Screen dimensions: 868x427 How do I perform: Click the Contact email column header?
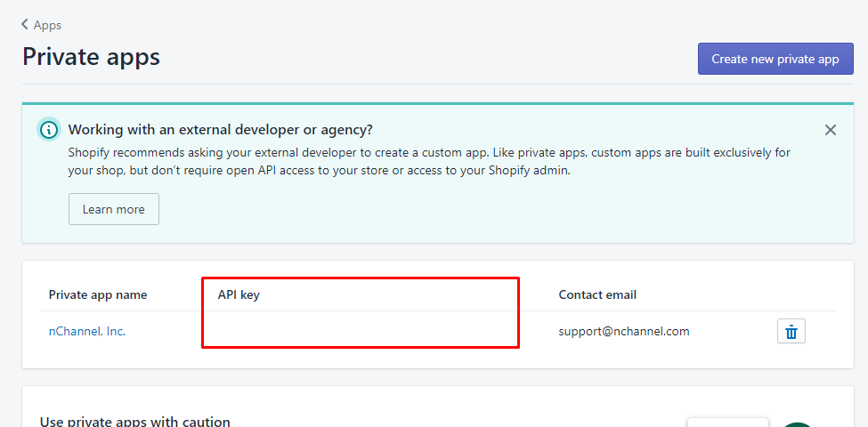(x=597, y=294)
